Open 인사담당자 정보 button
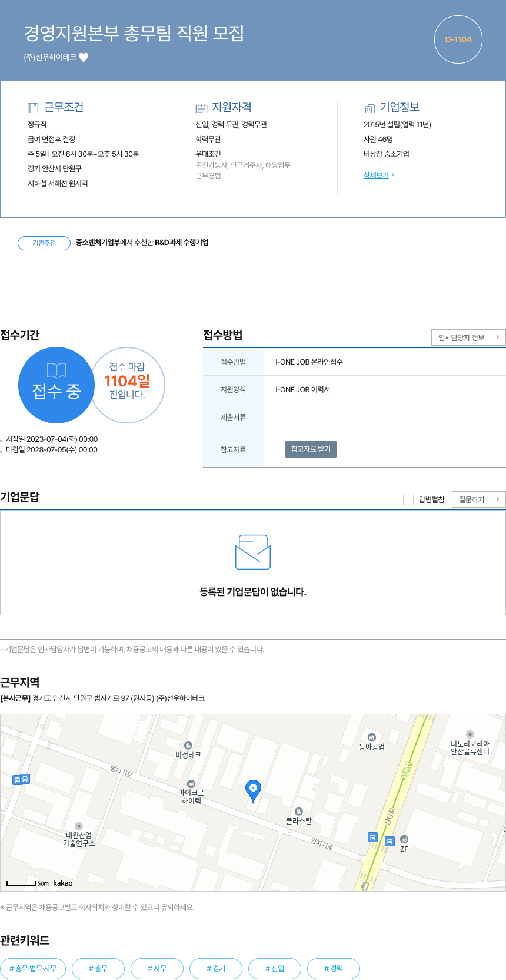The width and height of the screenshot is (506, 980). pos(468,337)
